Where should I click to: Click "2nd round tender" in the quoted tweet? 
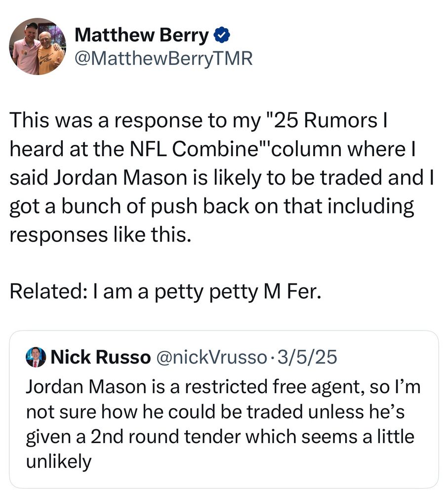pyautogui.click(x=165, y=437)
